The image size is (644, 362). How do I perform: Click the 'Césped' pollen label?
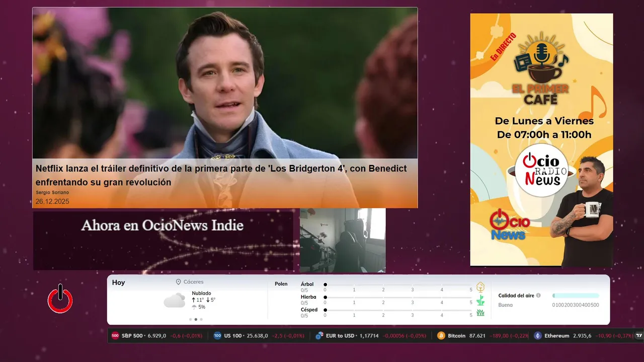click(309, 310)
